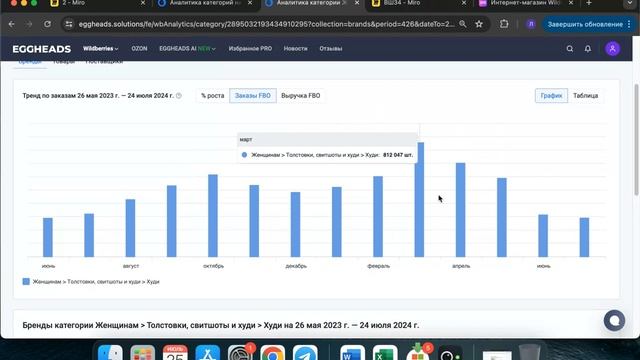The image size is (640, 360).
Task: Open Google Chrome from the dock
Action: tap(272, 353)
